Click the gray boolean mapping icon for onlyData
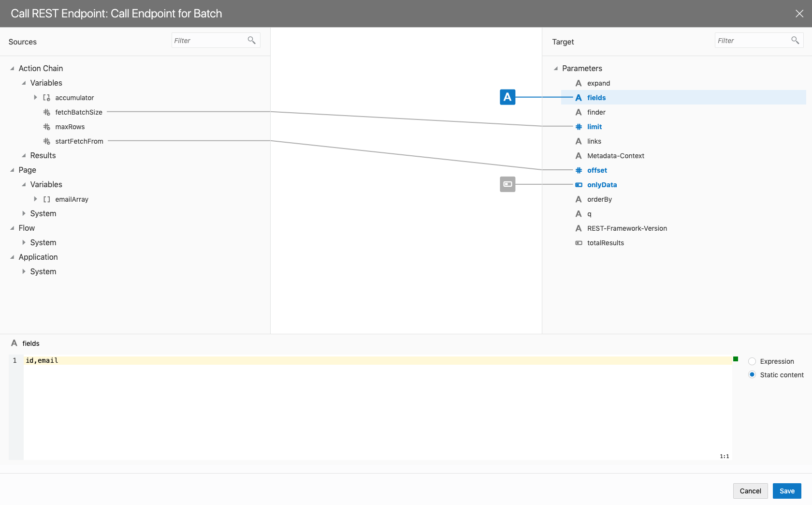Screen dimensions: 812x505 click(x=507, y=184)
